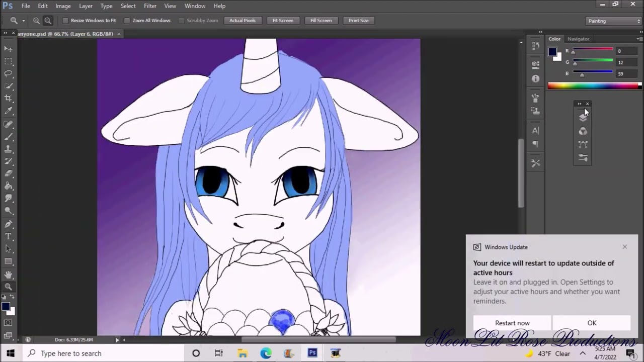This screenshot has height=362, width=644.
Task: Click Restart now in Windows Update
Action: (512, 323)
